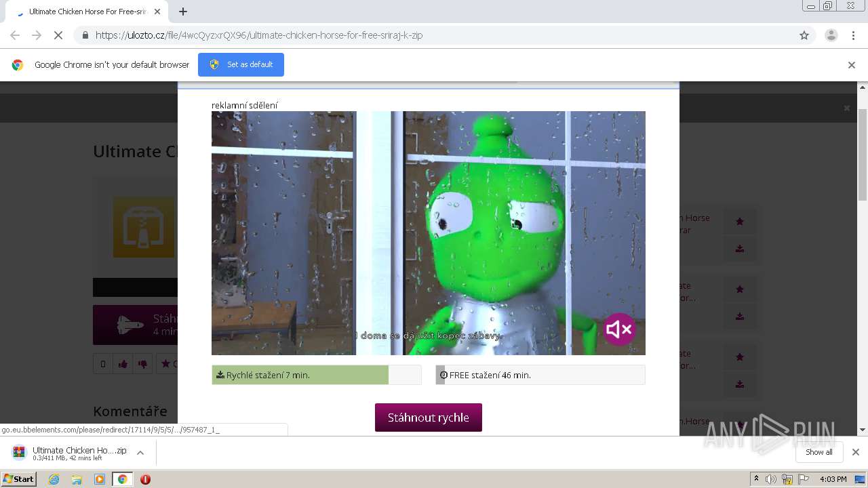The height and width of the screenshot is (488, 868).
Task: Open the Windows Start menu
Action: (x=18, y=479)
